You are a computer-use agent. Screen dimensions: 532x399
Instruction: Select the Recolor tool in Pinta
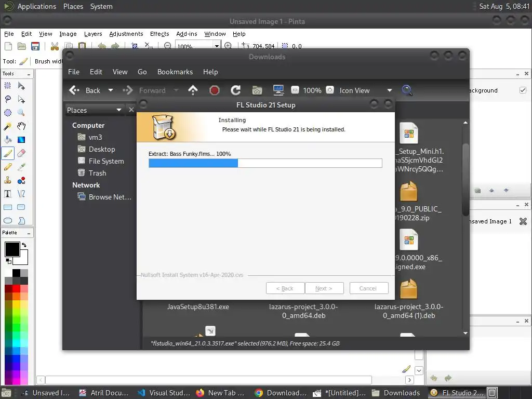[x=21, y=180]
